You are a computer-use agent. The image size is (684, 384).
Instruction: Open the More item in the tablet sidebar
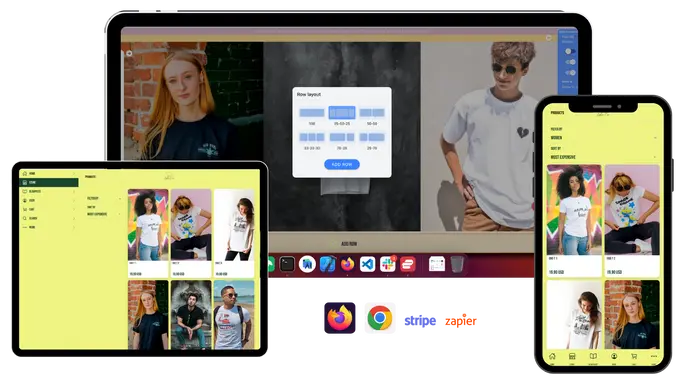pos(49,227)
